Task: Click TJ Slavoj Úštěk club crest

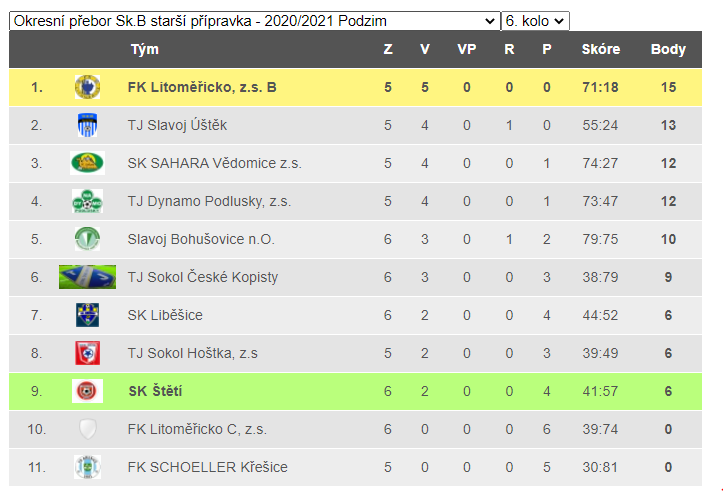Action: pos(87,125)
